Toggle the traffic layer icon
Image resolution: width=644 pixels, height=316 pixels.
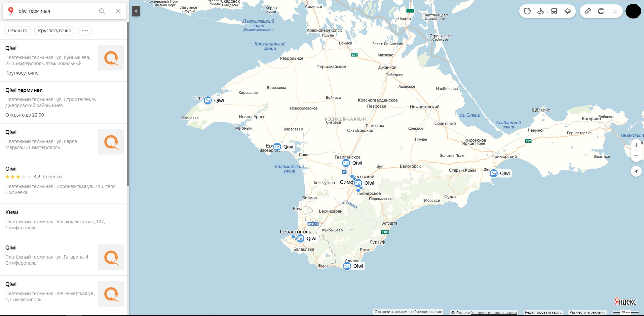[x=527, y=11]
